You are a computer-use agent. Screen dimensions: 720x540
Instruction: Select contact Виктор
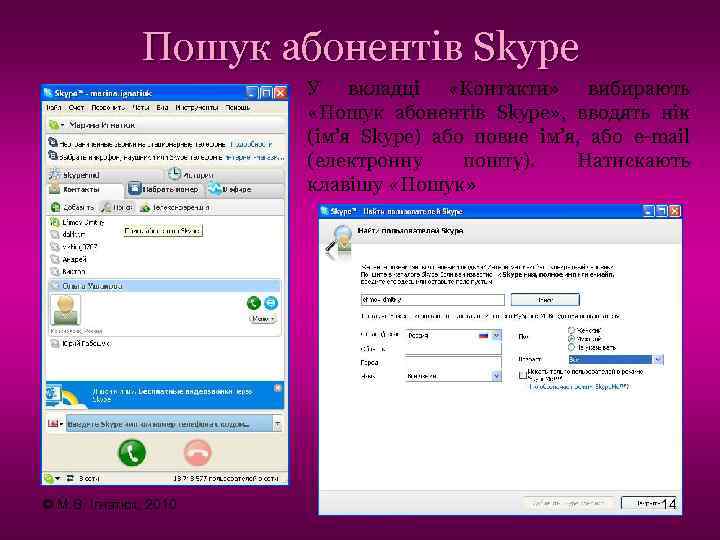74,272
